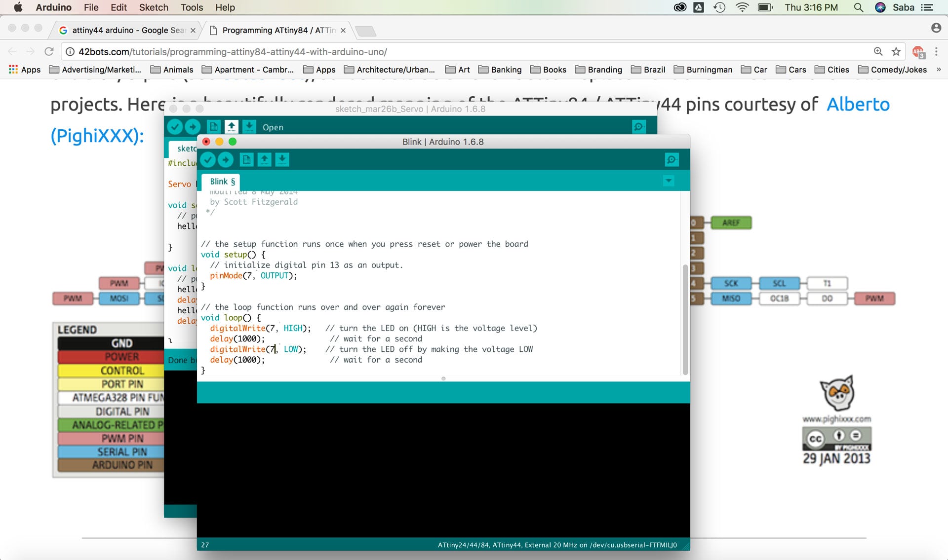Viewport: 948px width, 560px height.
Task: Bookmark this page with star icon
Action: tap(896, 51)
